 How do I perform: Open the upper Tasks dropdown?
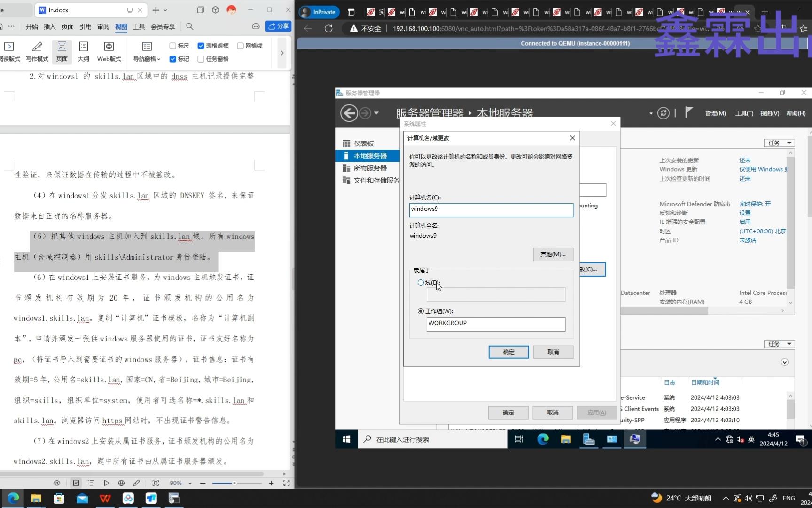pos(779,143)
